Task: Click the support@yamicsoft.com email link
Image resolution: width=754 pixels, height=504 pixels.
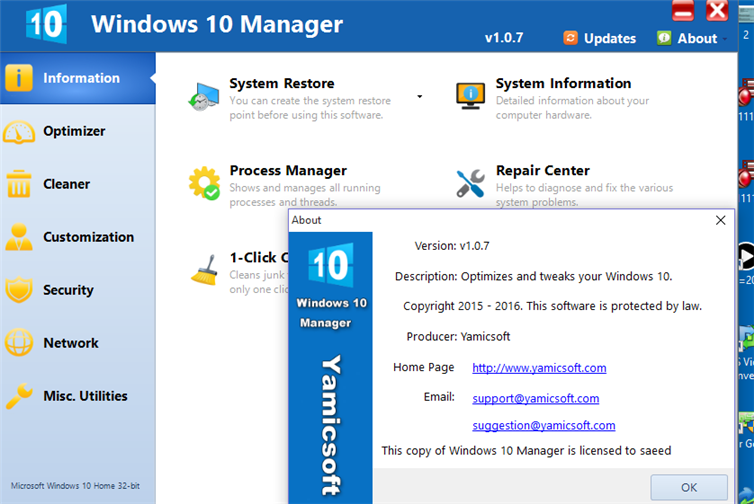Action: point(535,398)
